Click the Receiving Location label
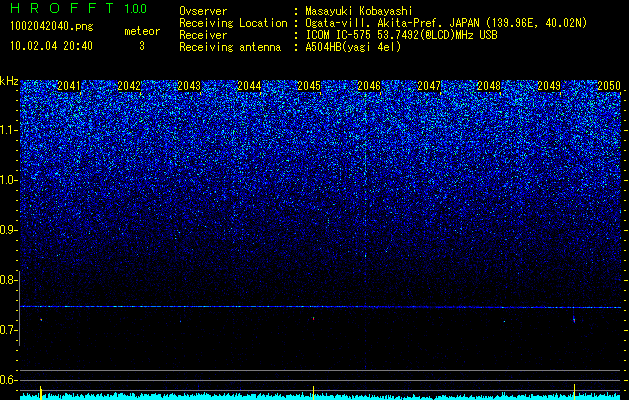Screen dimensions: 629x400 pos(233,23)
